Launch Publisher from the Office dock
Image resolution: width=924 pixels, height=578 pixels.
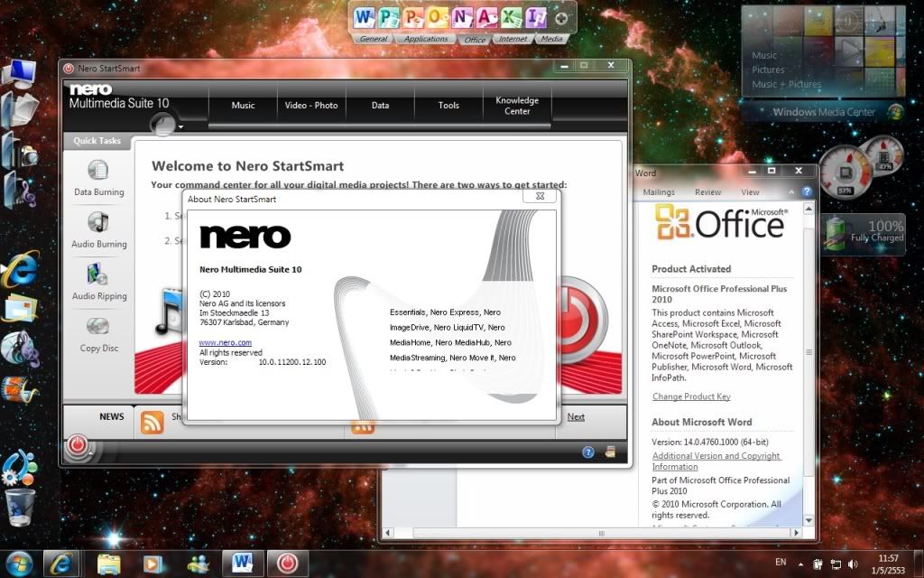(388, 18)
